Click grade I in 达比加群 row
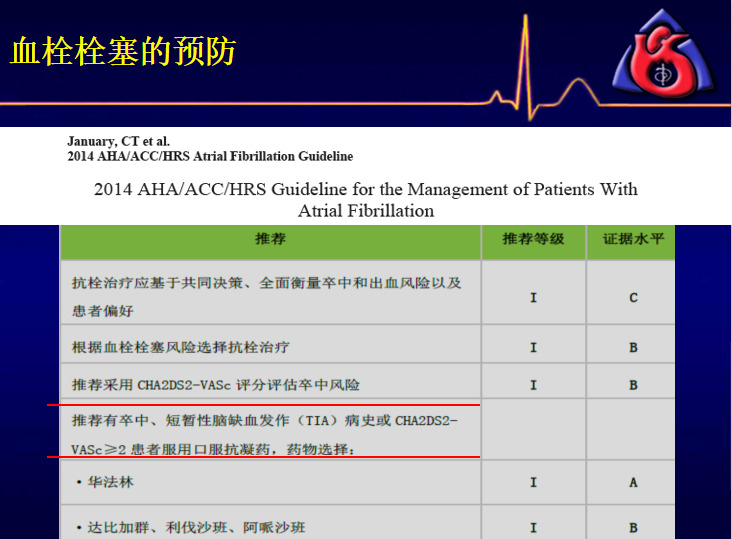This screenshot has height=539, width=732. 533,528
